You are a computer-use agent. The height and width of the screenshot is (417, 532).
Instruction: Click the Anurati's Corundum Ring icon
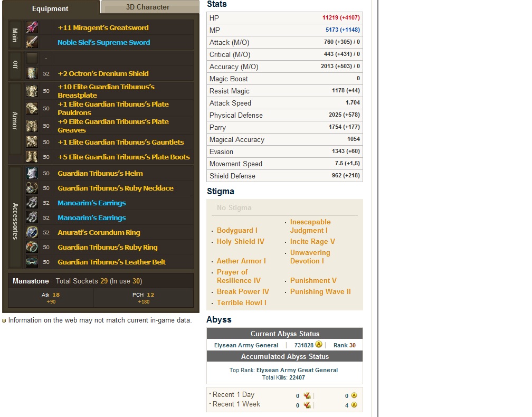click(x=32, y=232)
